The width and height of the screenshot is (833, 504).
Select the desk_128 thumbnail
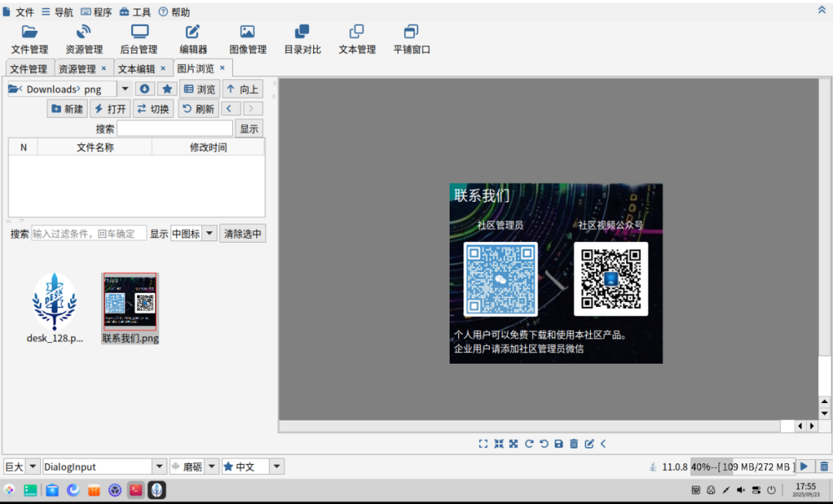(54, 307)
